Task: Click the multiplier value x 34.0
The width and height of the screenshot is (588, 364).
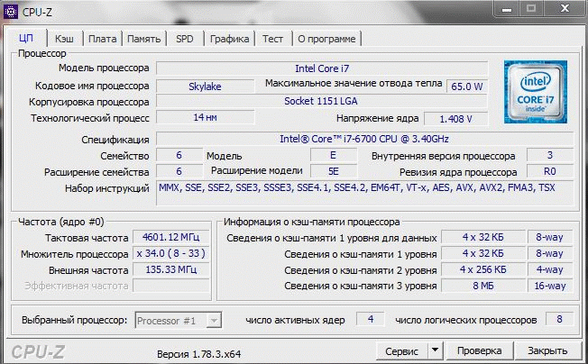Action: click(x=171, y=253)
